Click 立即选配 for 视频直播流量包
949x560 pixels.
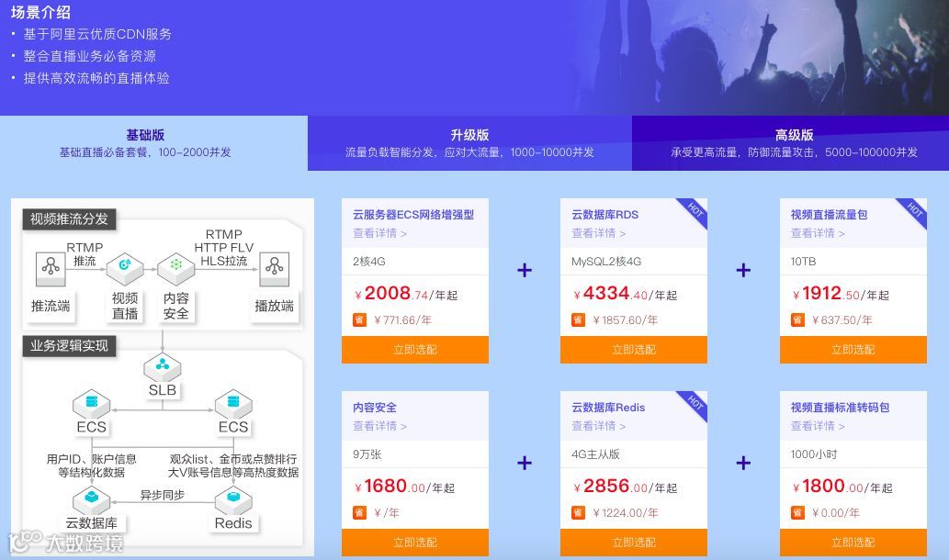point(853,350)
